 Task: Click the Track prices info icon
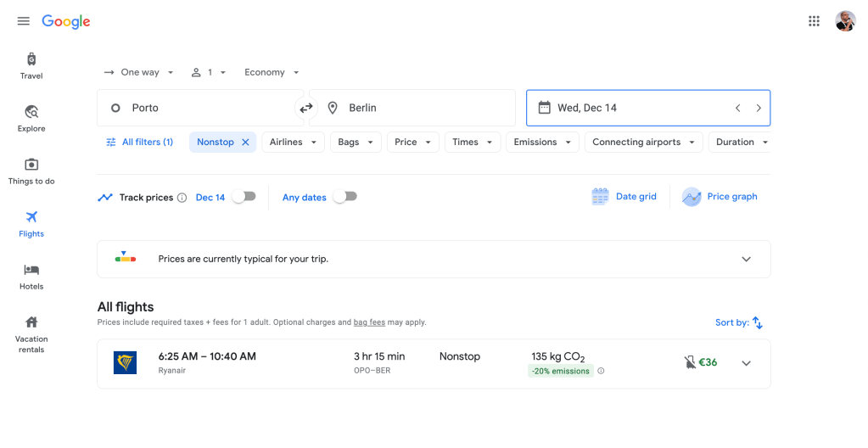(x=182, y=198)
